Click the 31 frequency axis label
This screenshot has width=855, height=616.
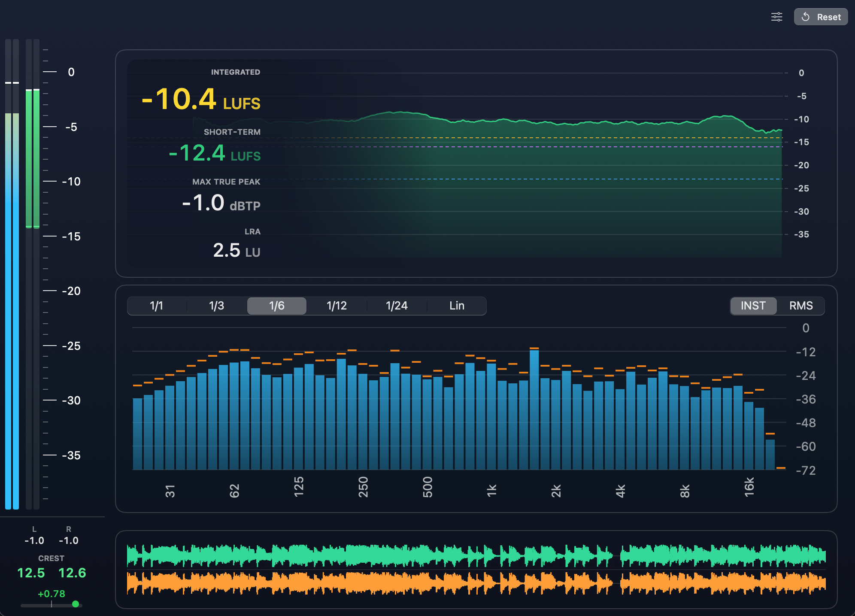[170, 491]
